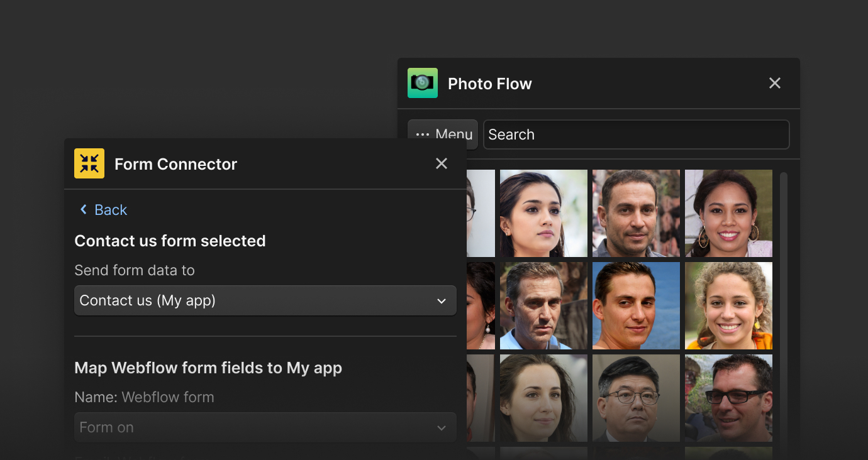868x460 pixels.
Task: Click the Form Connector yellow app icon
Action: pyautogui.click(x=89, y=163)
